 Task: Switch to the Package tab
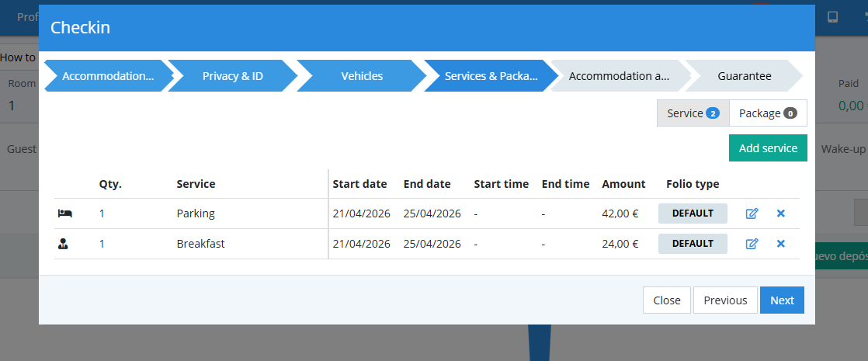[768, 113]
